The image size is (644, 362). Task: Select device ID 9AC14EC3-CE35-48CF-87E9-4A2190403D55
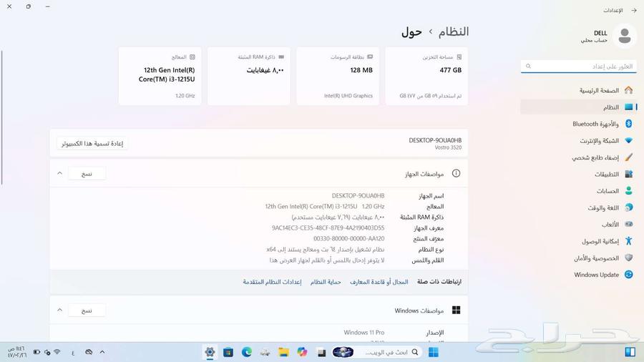(x=328, y=228)
